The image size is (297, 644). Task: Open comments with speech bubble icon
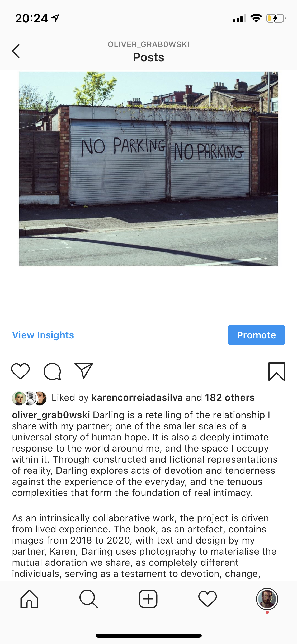pos(52,371)
